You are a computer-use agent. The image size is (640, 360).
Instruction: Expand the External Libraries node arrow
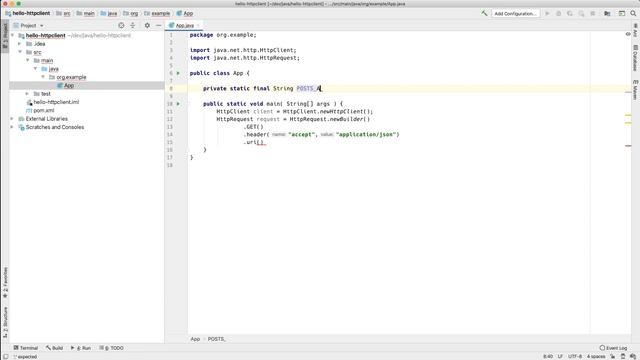click(x=12, y=119)
